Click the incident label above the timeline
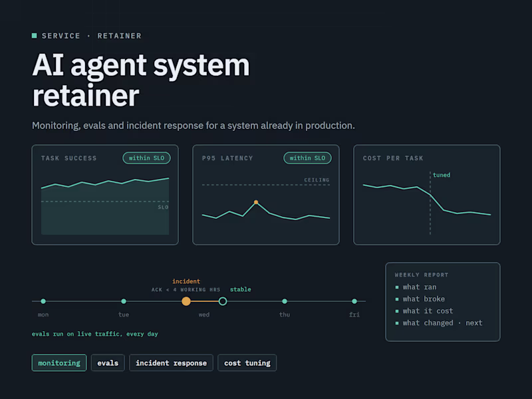The height and width of the screenshot is (399, 532). 186,281
